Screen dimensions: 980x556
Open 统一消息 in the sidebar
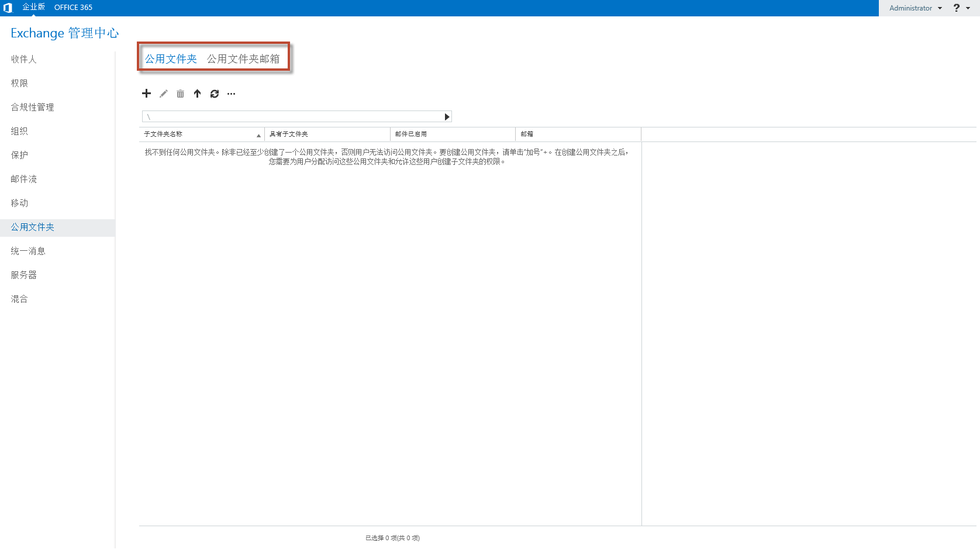pyautogui.click(x=28, y=251)
